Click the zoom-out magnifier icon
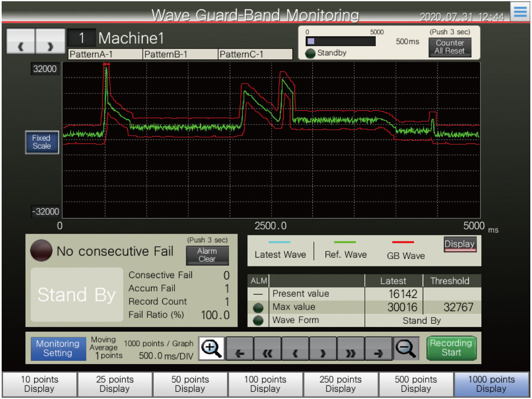This screenshot has width=532, height=399. coord(406,348)
